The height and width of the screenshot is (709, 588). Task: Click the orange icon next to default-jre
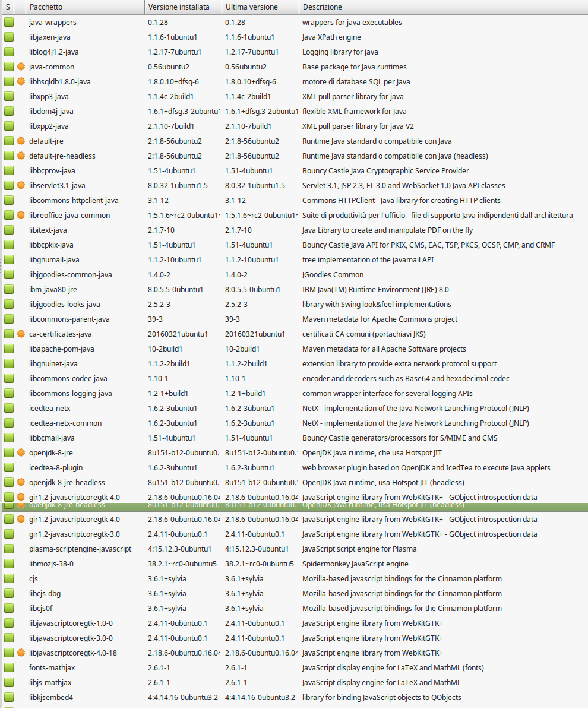[x=21, y=141]
